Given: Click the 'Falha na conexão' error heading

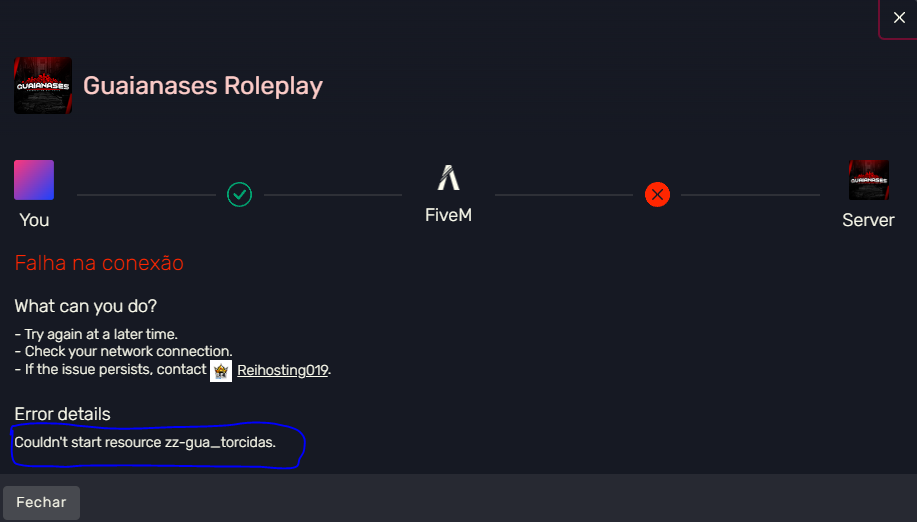Looking at the screenshot, I should [99, 263].
